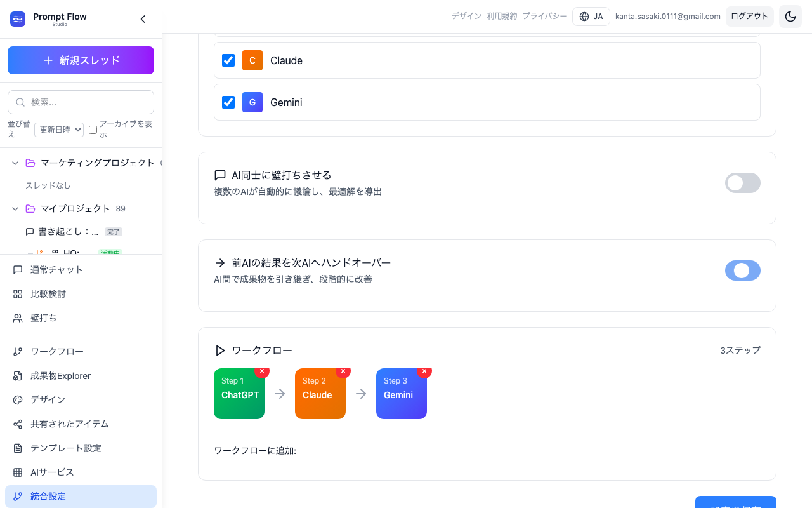Open the JA language selector
This screenshot has height=508, width=812.
pos(591,17)
